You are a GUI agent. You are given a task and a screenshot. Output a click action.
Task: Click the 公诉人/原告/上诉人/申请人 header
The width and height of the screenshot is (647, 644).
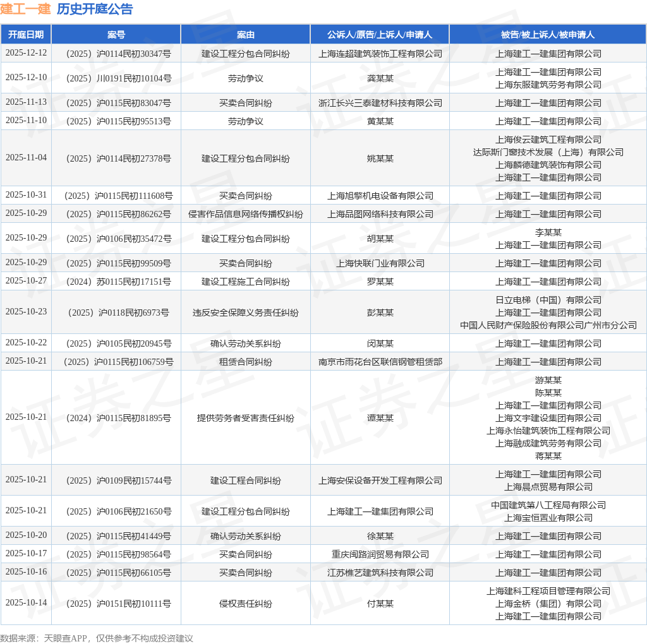pos(380,35)
